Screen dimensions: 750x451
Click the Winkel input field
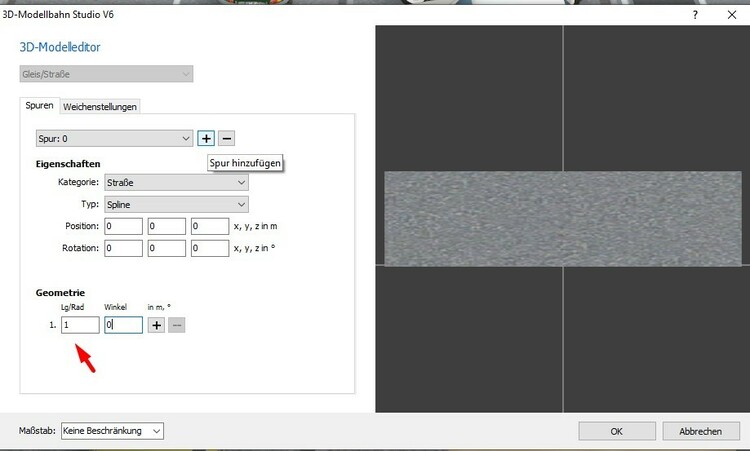pyautogui.click(x=123, y=325)
